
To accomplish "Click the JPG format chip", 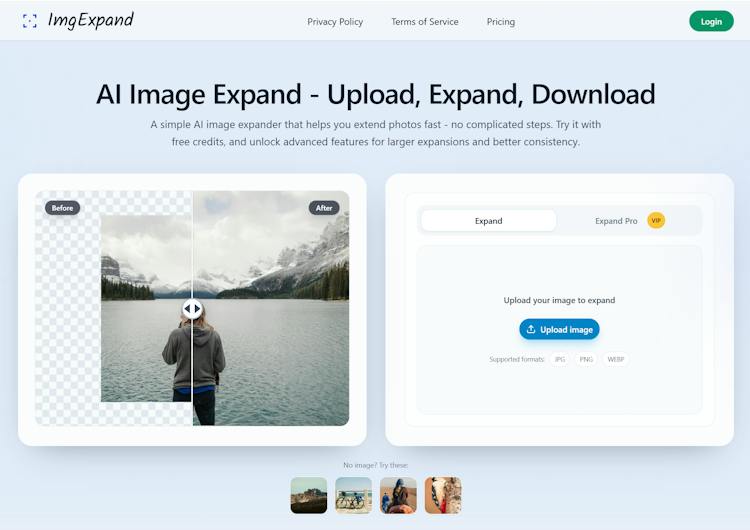I will click(x=560, y=359).
